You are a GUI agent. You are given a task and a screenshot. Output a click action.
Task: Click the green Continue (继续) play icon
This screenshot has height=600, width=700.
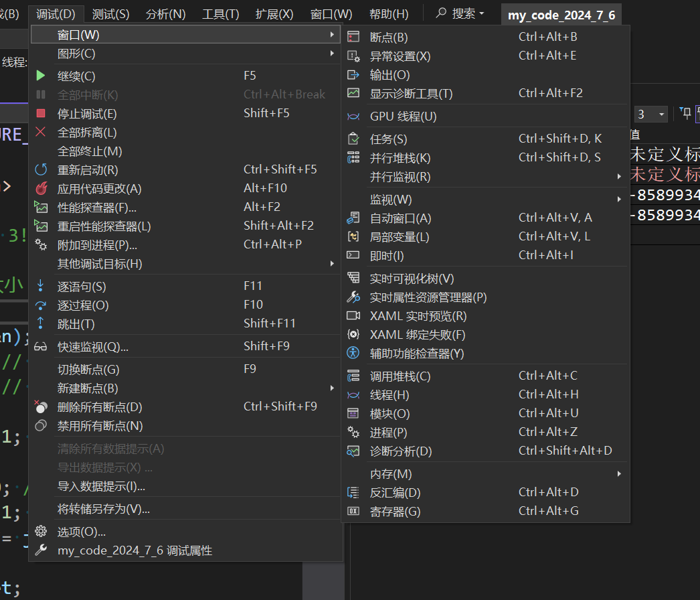tap(41, 76)
